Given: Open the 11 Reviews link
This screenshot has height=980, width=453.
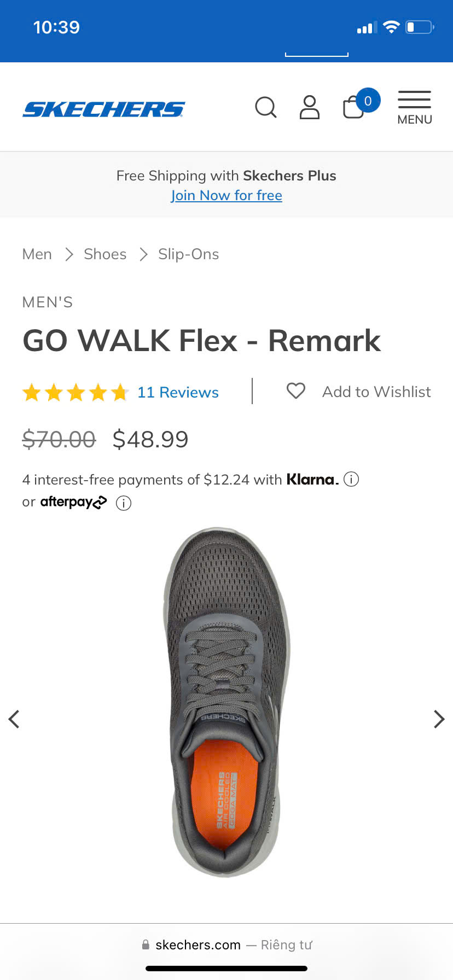Looking at the screenshot, I should click(x=178, y=392).
